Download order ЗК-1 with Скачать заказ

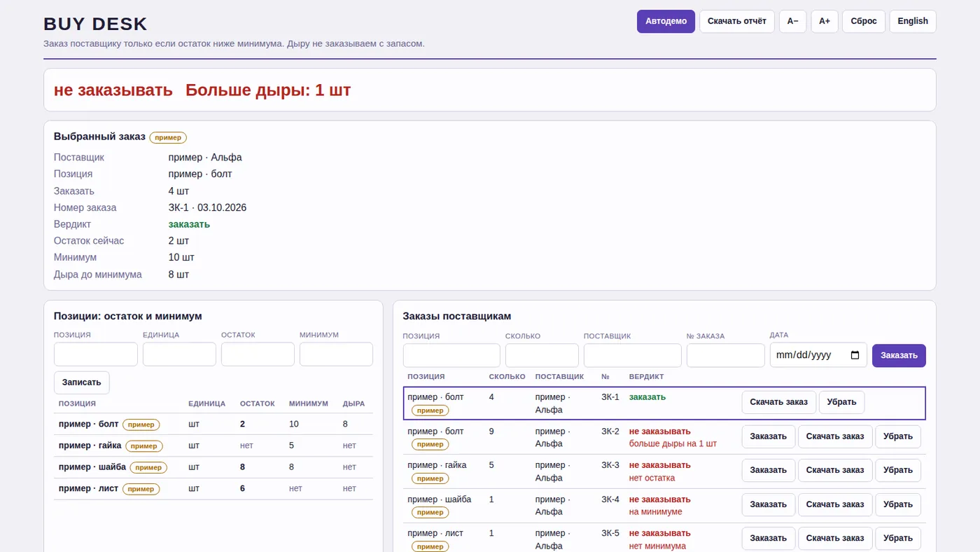(779, 402)
